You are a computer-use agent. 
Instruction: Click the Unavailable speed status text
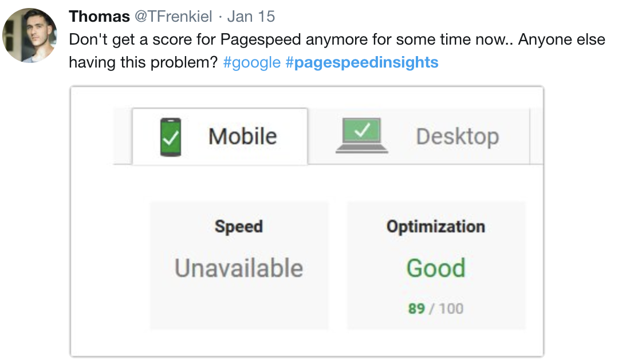(x=239, y=268)
